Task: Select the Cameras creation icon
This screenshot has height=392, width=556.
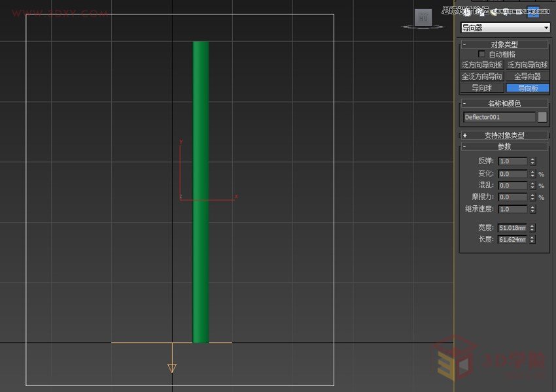Action: (x=505, y=12)
